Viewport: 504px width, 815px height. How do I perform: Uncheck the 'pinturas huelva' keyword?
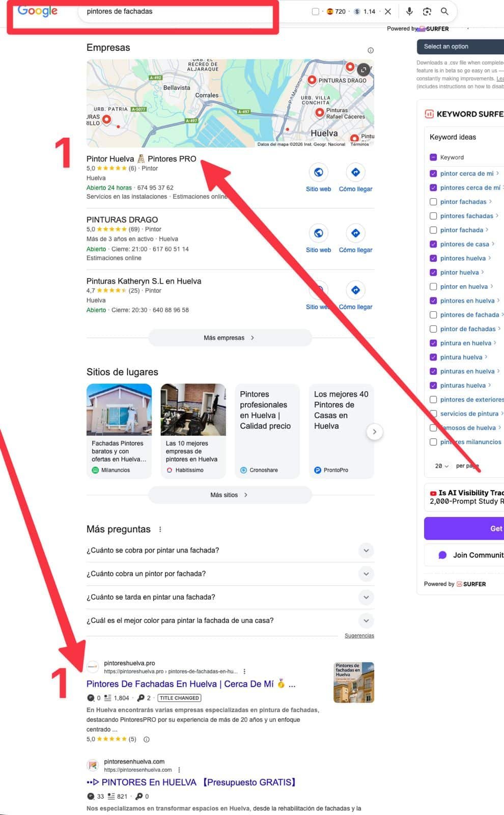pyautogui.click(x=433, y=386)
